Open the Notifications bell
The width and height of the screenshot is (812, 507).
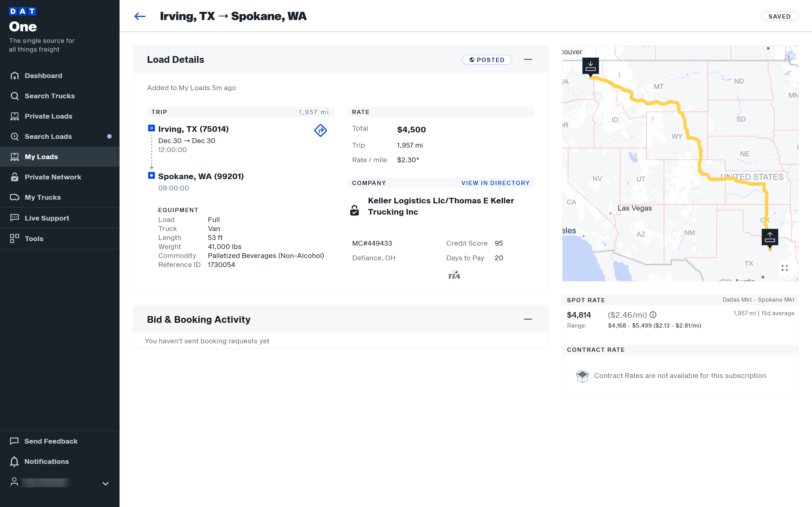point(14,461)
